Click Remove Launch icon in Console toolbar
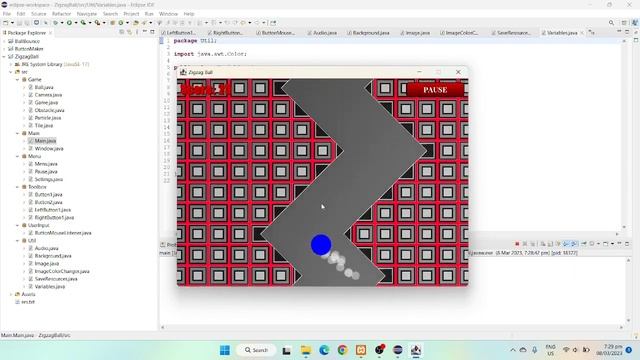Screen dimensions: 640x360 [x=525, y=244]
